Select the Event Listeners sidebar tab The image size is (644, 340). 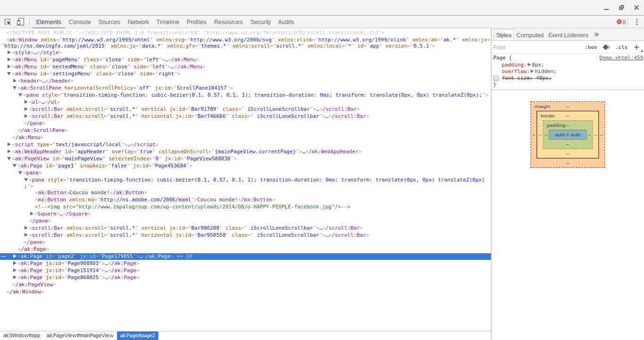[568, 35]
